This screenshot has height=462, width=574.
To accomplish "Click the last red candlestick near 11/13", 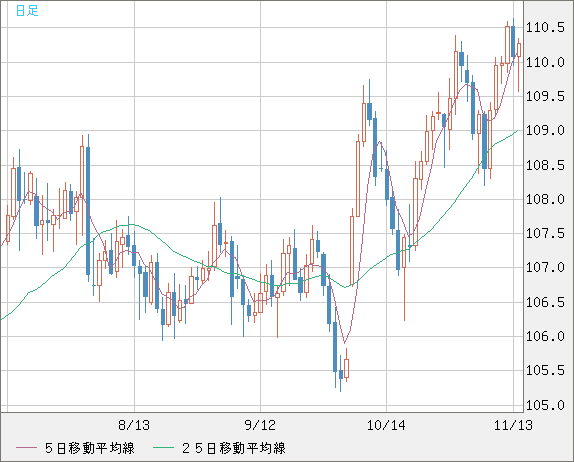I will pos(519,50).
